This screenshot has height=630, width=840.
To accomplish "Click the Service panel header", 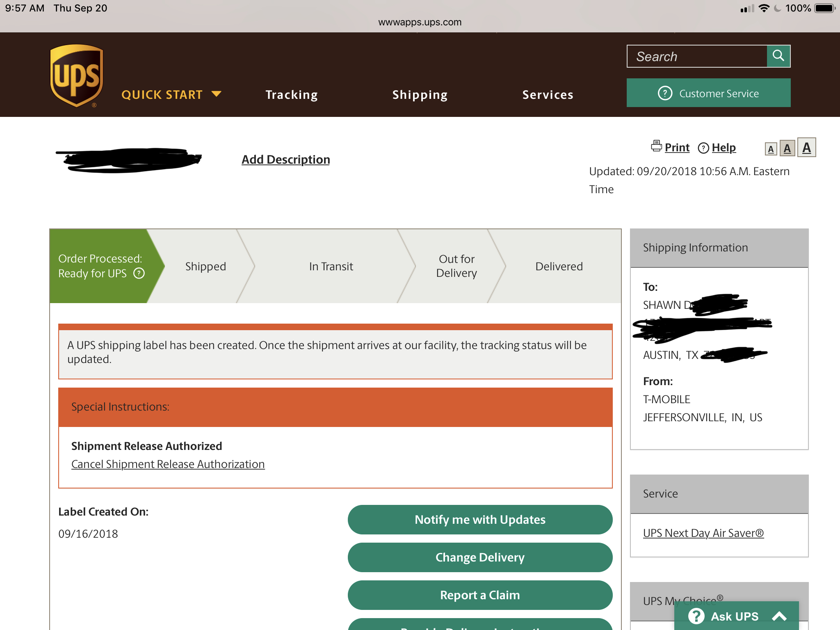I will 719,494.
